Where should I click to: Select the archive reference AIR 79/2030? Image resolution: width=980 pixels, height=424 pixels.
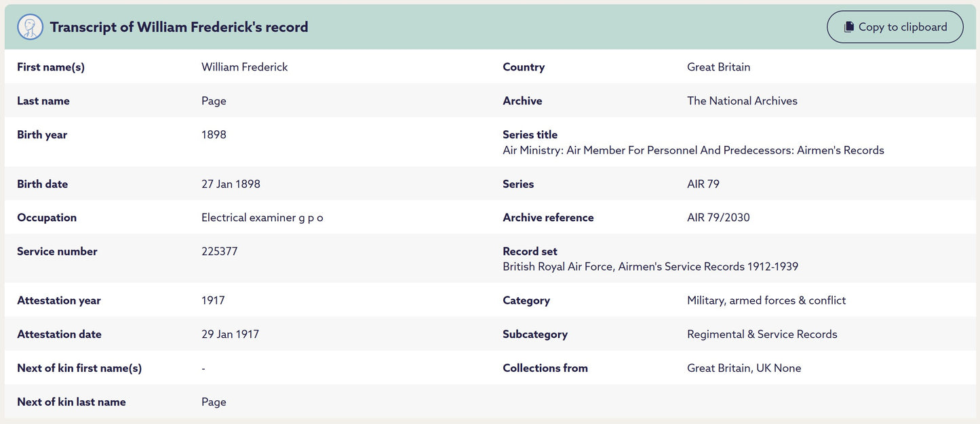(x=718, y=218)
